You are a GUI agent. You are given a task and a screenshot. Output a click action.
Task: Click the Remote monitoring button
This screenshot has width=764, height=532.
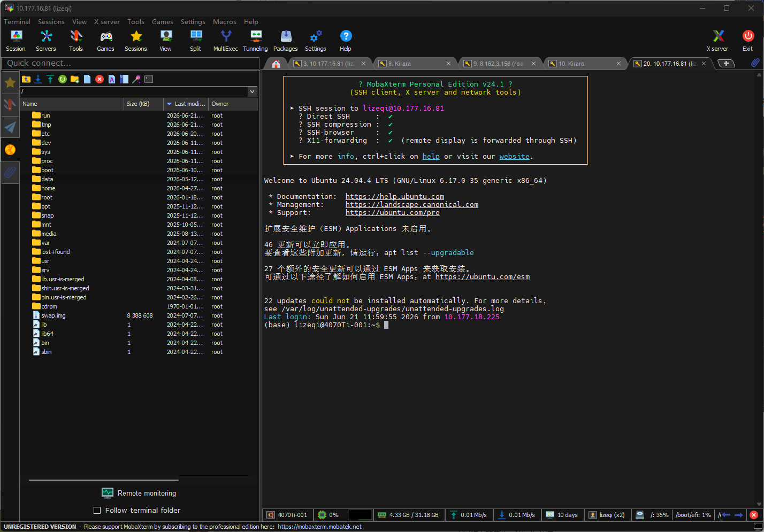[139, 493]
